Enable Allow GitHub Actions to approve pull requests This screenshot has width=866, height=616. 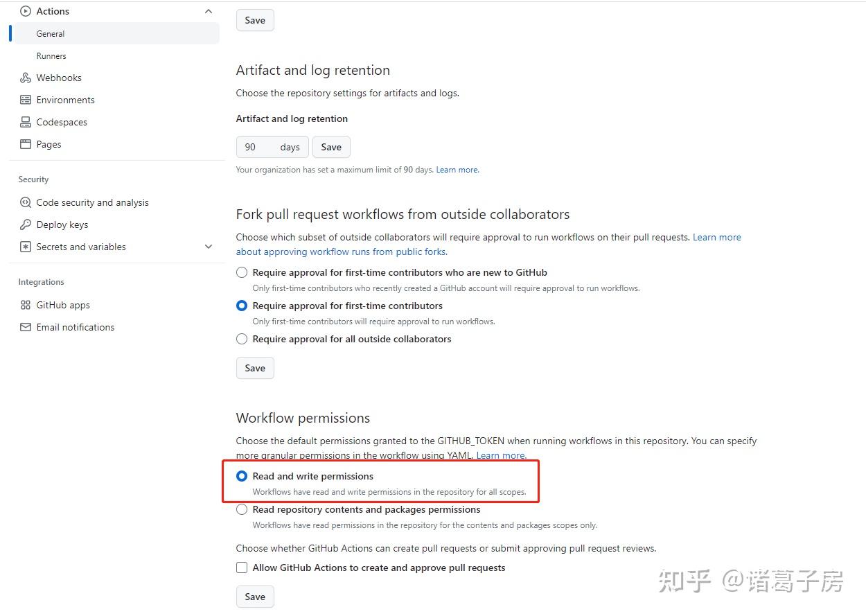pyautogui.click(x=241, y=567)
